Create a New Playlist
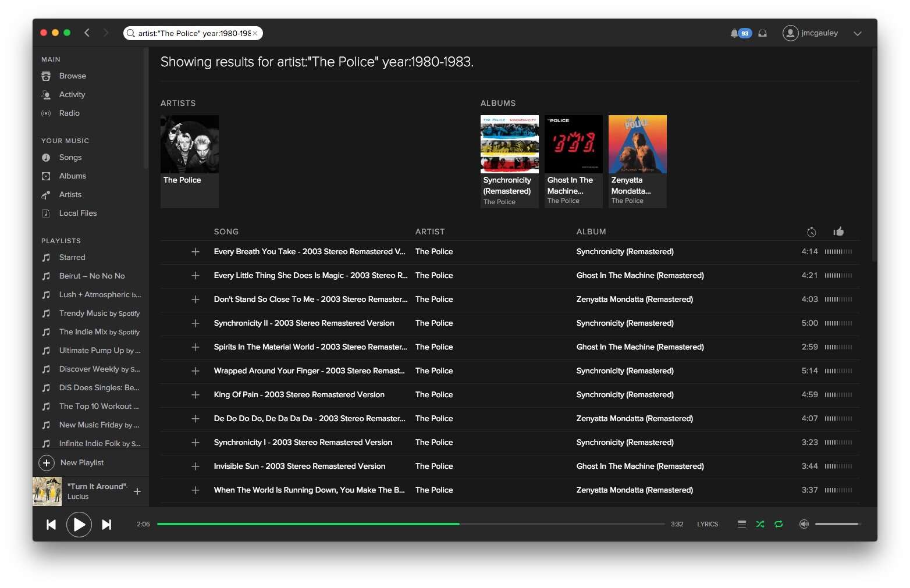Screen dimensions: 910x588 71,462
